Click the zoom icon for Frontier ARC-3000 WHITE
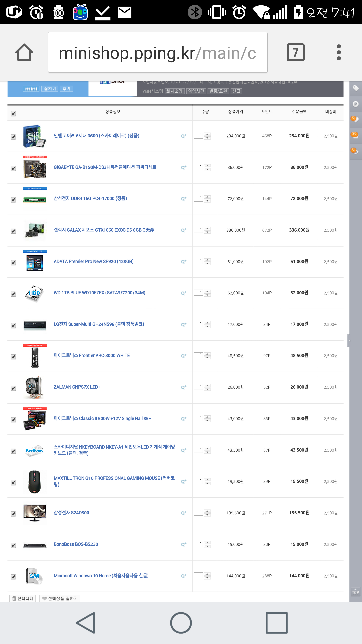This screenshot has width=362, height=644. click(184, 356)
